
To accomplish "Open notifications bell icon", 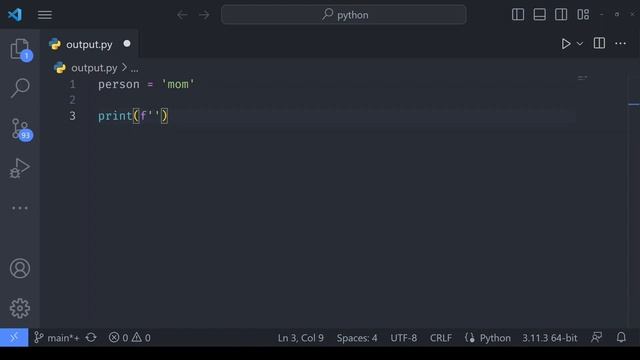I will coord(621,338).
